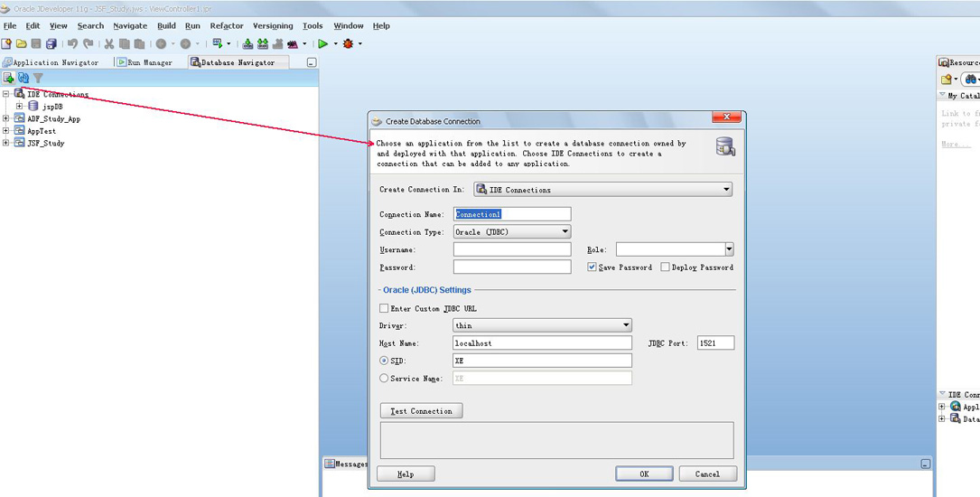Click the Redo toolbar icon
Screen dimensions: 980x497
pos(89,43)
